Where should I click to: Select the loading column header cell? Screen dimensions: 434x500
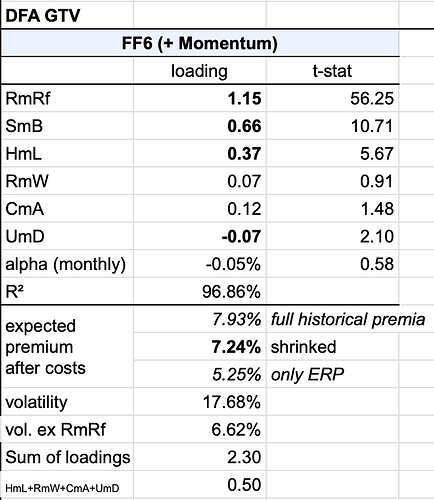[200, 71]
